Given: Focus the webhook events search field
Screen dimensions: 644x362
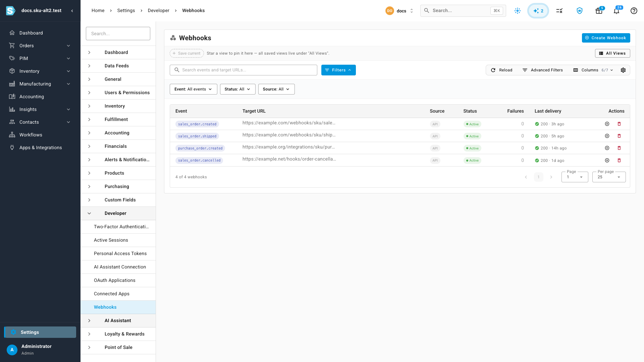Looking at the screenshot, I should (x=244, y=70).
